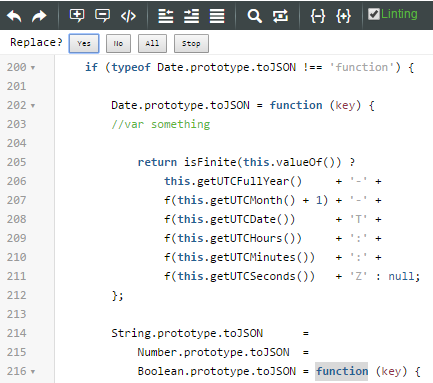Image resolution: width=433 pixels, height=383 pixels.
Task: Add comment with plus speech bubble icon
Action: [x=77, y=16]
